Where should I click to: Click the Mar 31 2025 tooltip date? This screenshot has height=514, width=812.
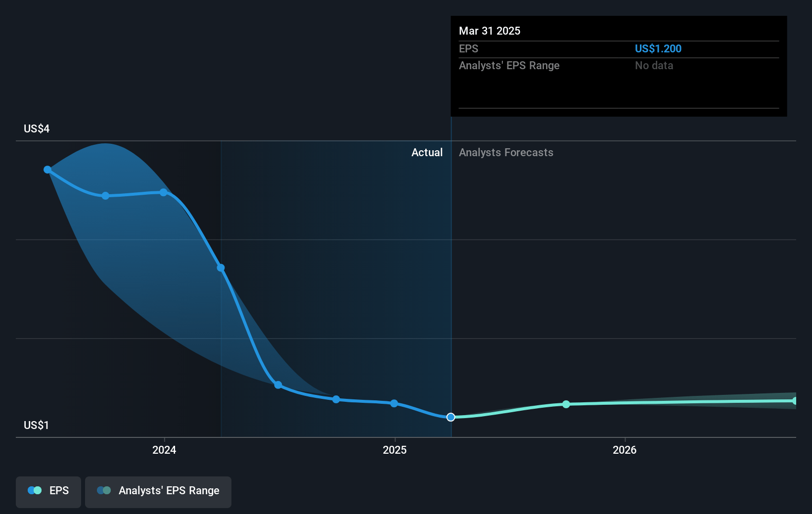coord(490,31)
